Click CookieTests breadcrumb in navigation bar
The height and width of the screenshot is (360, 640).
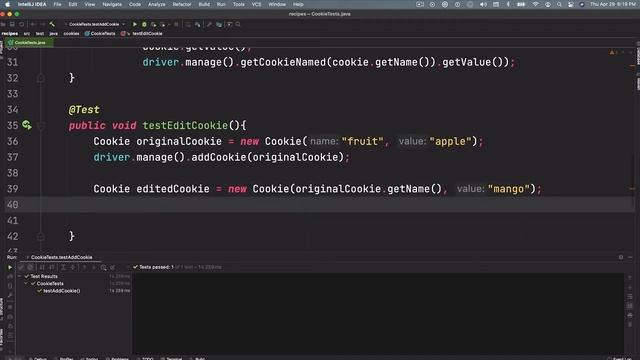click(x=100, y=33)
